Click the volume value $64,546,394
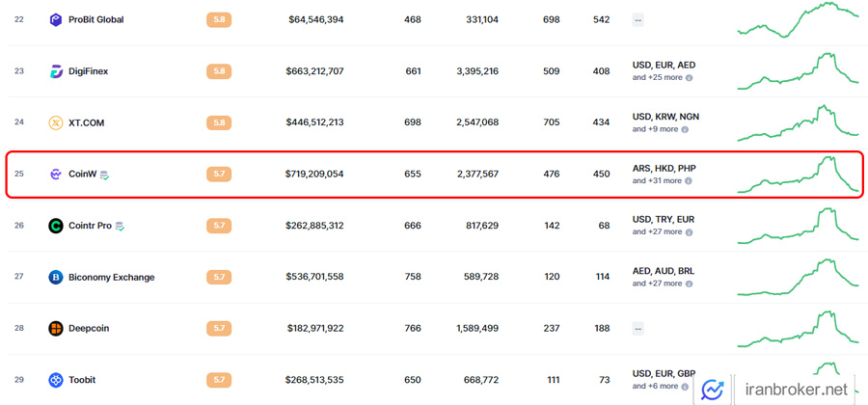Image resolution: width=868 pixels, height=405 pixels. (x=316, y=20)
